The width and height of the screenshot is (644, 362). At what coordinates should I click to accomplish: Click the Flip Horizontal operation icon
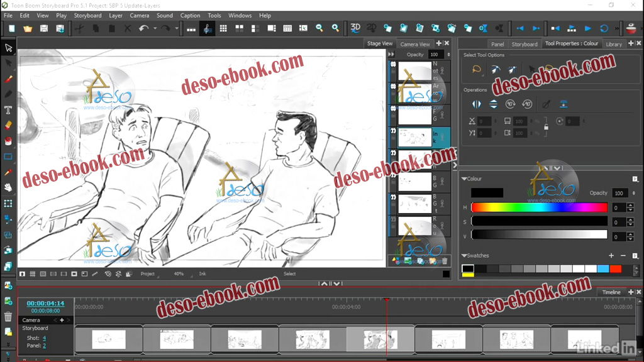476,104
